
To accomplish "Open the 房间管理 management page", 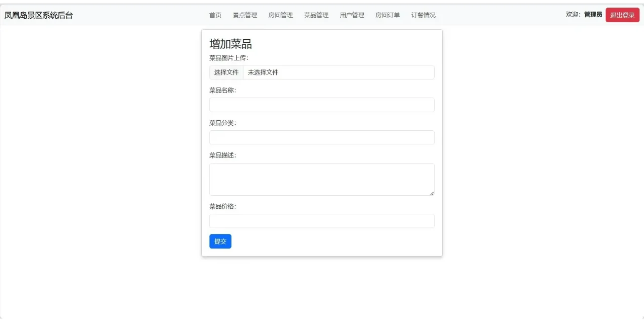I will tap(281, 15).
